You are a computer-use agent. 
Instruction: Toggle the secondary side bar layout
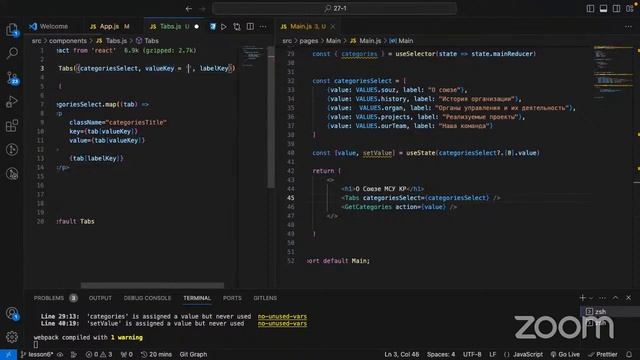[x=616, y=9]
